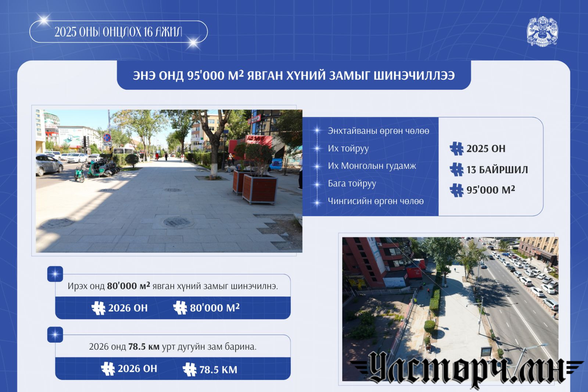Click the text Ирэх онд 80'000 м² явган хүний замыг шинэчилнэ
588x392 pixels.
coord(173,286)
